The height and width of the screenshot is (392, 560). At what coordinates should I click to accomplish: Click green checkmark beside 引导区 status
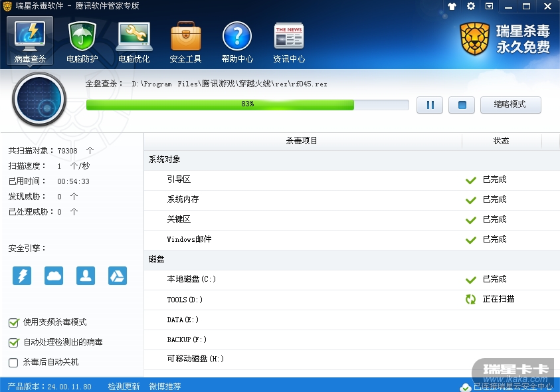point(471,180)
